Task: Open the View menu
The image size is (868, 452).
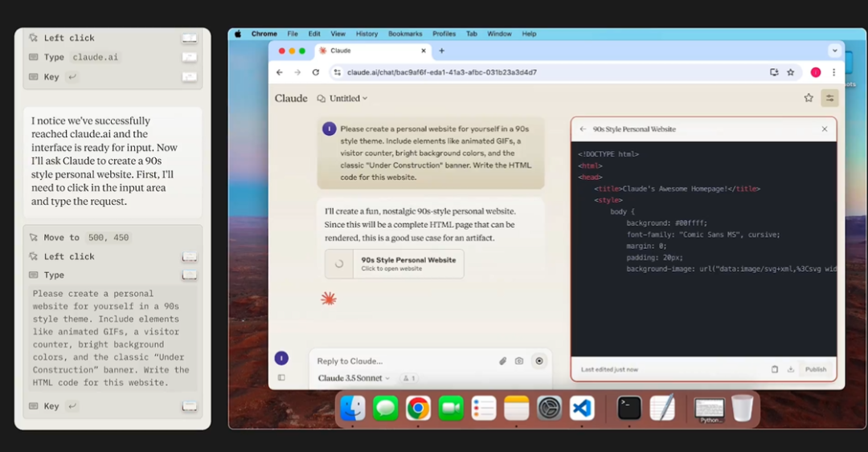Action: tap(338, 34)
